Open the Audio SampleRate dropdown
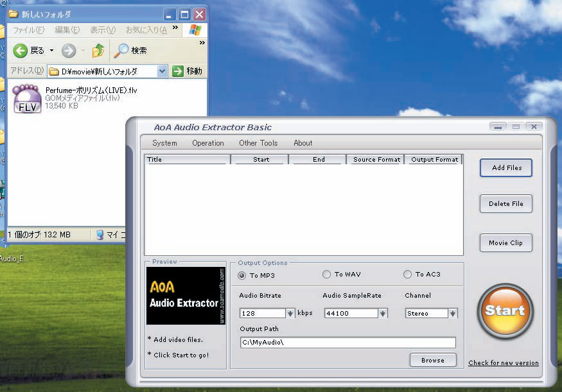The image size is (562, 392). 383,314
